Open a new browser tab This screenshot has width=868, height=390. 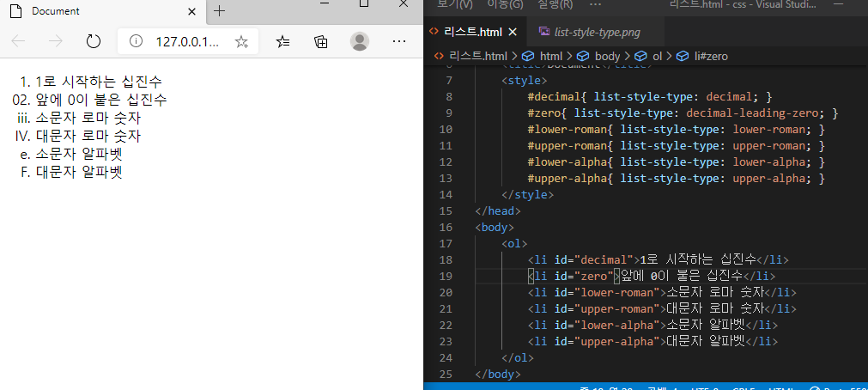(219, 11)
